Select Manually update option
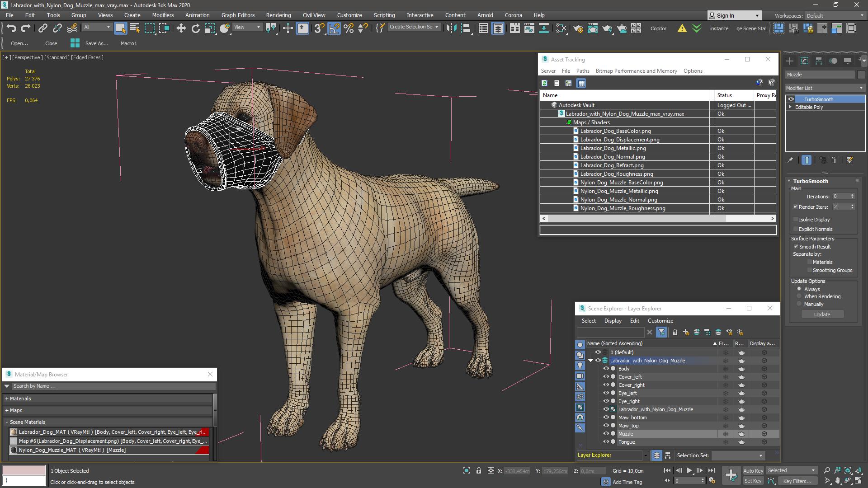This screenshot has width=868, height=488. point(799,304)
